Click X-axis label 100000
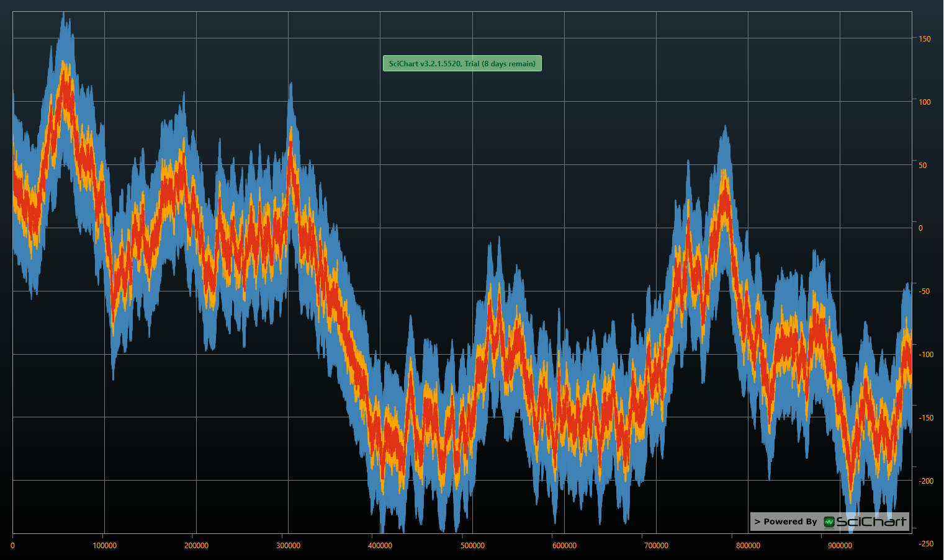The width and height of the screenshot is (944, 560). click(x=104, y=546)
